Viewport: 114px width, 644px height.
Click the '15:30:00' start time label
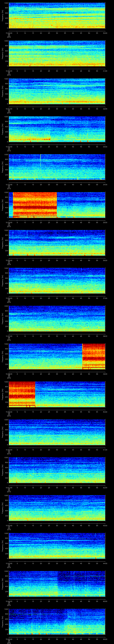click(9, 71)
